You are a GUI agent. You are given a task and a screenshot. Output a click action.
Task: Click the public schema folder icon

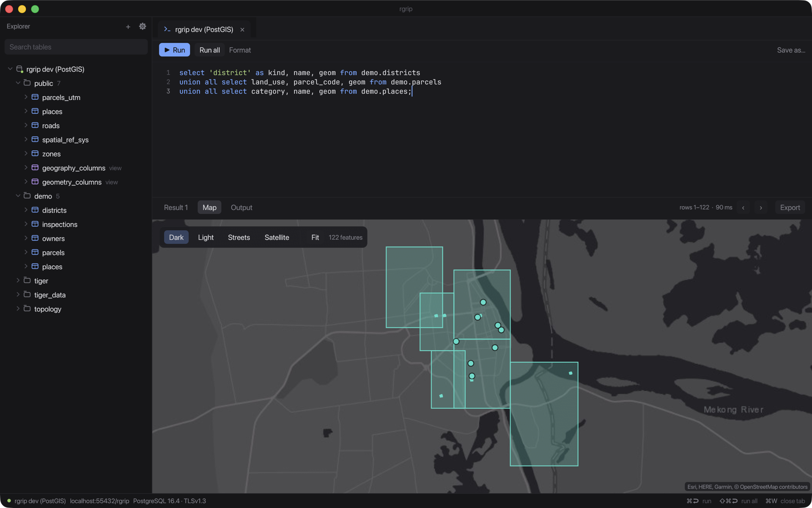click(27, 83)
